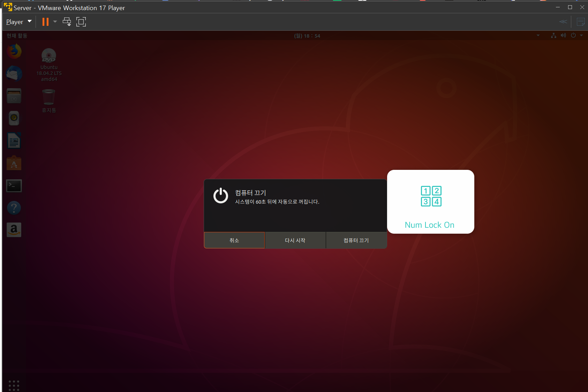This screenshot has height=392, width=588.
Task: Collapse the VMware toolbar with the double-chevron icon
Action: [x=563, y=22]
